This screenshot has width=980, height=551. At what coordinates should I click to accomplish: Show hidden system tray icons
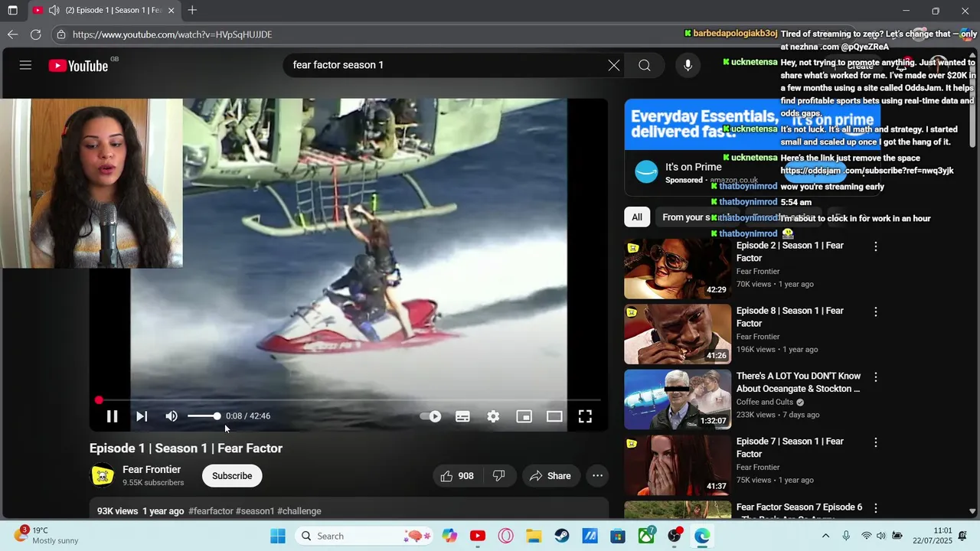(x=825, y=536)
